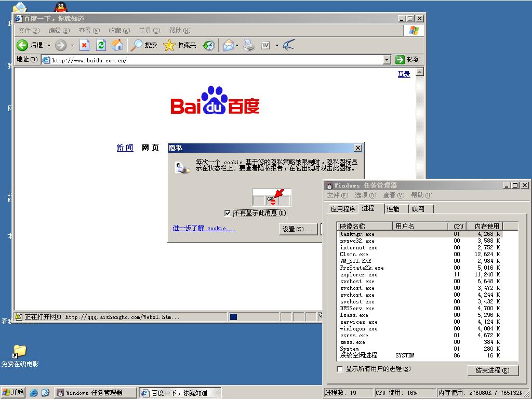This screenshot has height=399, width=532.
Task: Switch to 性能 tab in Task Manager
Action: [x=393, y=209]
